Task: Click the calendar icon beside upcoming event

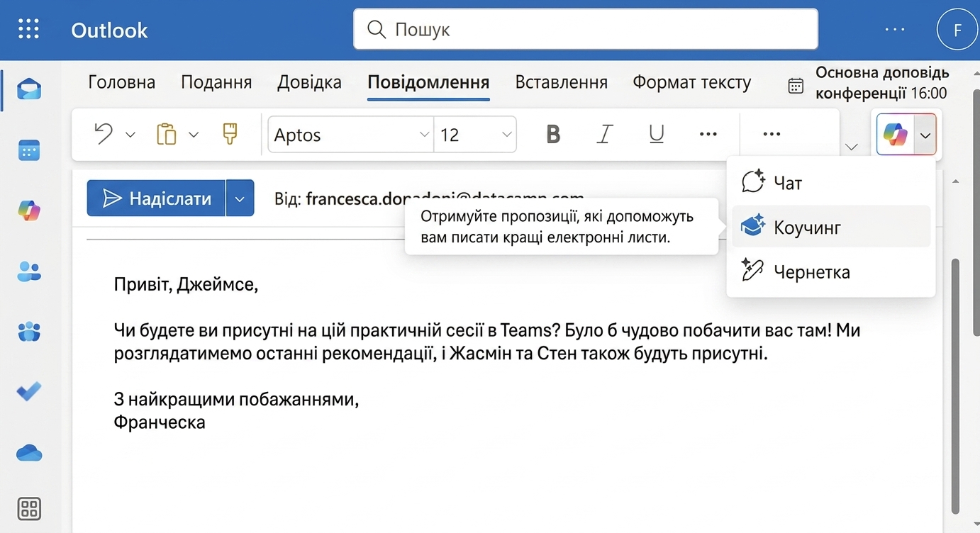Action: 796,86
